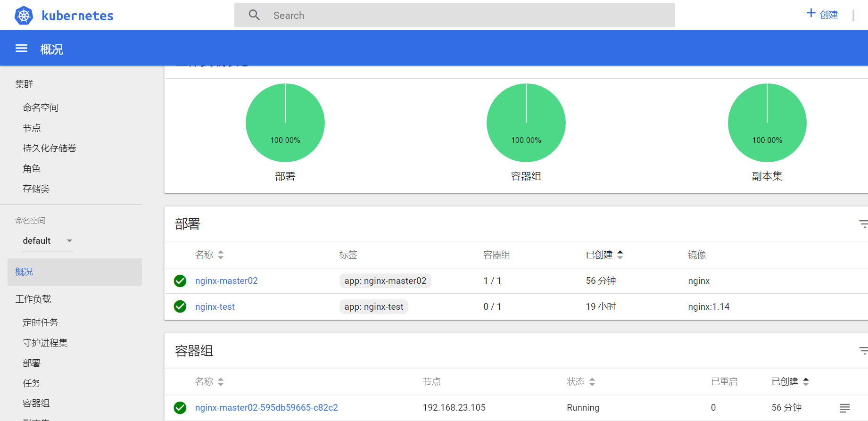Viewport: 868px width, 421px height.
Task: Sort deployments by created column arrow
Action: click(x=620, y=255)
